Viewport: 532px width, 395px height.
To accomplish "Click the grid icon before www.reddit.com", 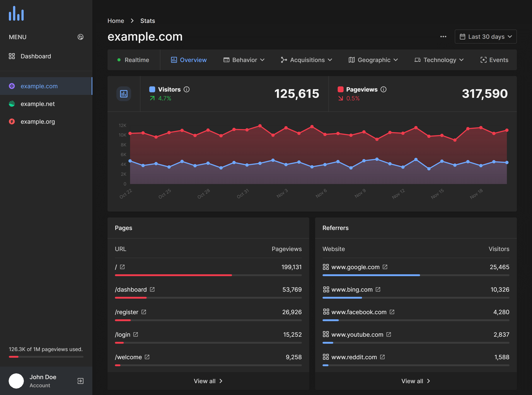I will pyautogui.click(x=326, y=357).
